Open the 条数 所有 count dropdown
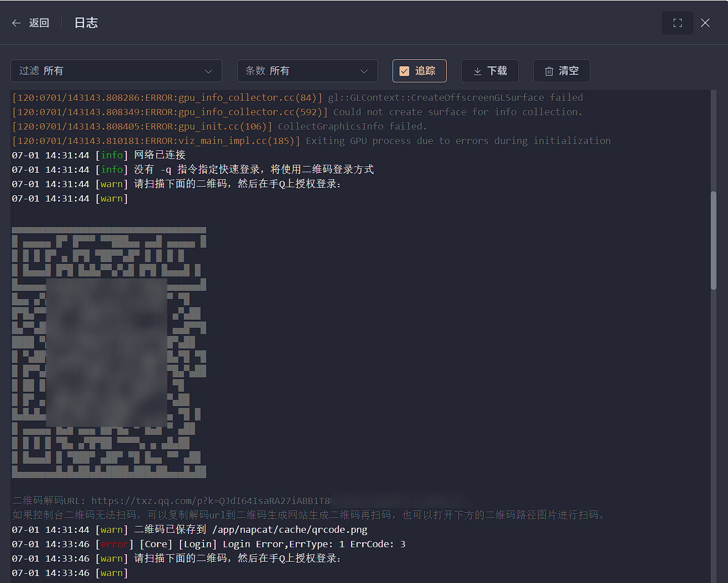The height and width of the screenshot is (583, 728). tap(307, 71)
